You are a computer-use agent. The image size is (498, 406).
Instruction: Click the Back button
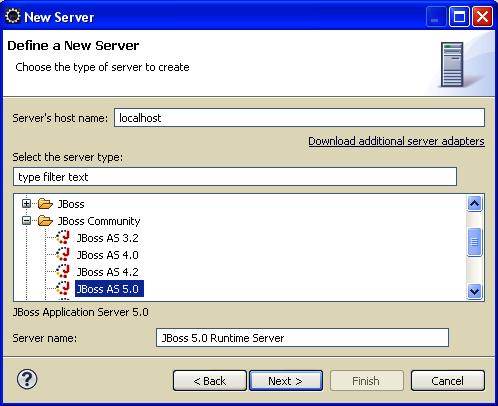point(210,381)
